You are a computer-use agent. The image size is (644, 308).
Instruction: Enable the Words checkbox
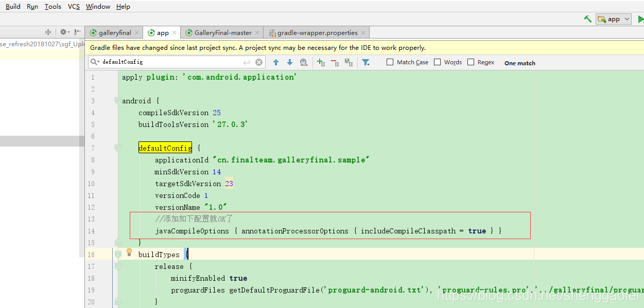438,62
